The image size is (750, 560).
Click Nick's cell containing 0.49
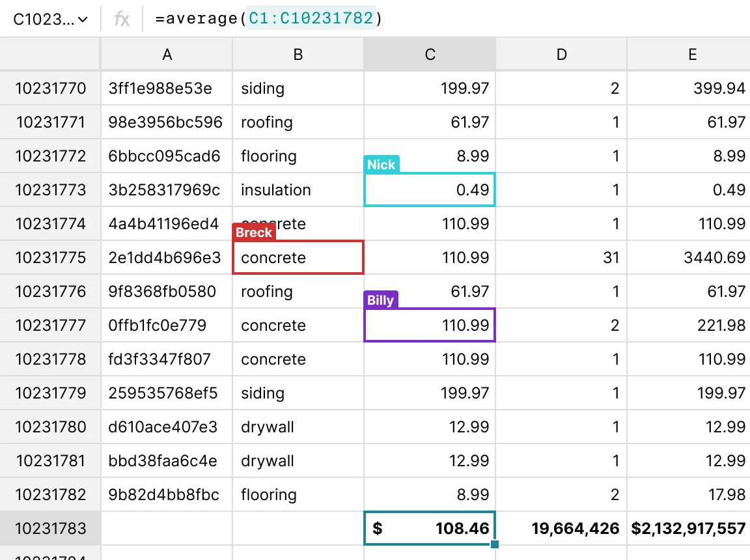pyautogui.click(x=430, y=190)
